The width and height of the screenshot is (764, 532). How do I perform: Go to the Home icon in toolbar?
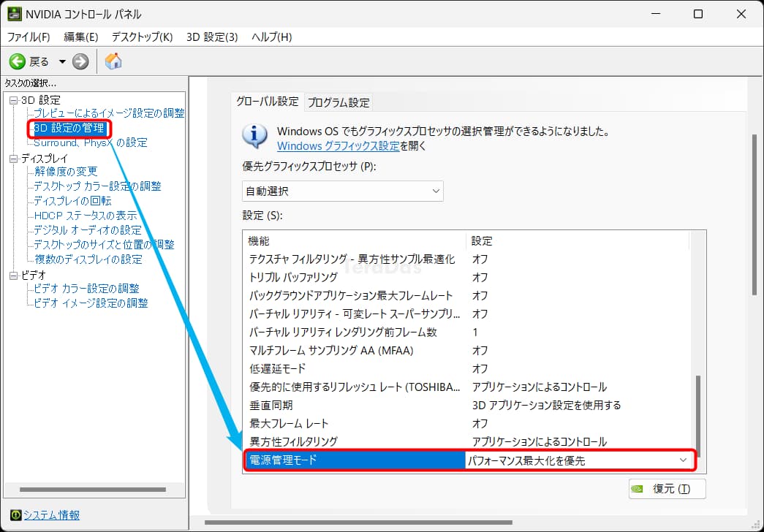click(x=113, y=61)
